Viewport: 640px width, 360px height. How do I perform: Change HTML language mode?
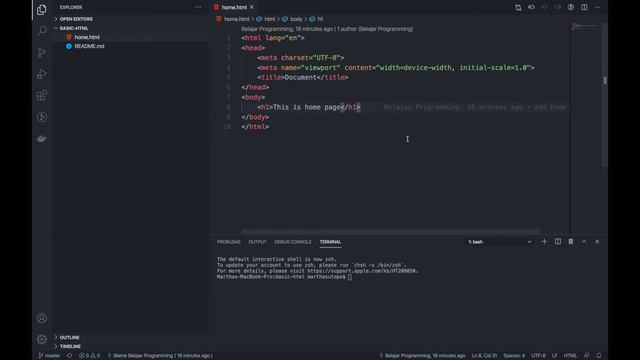pyautogui.click(x=570, y=356)
